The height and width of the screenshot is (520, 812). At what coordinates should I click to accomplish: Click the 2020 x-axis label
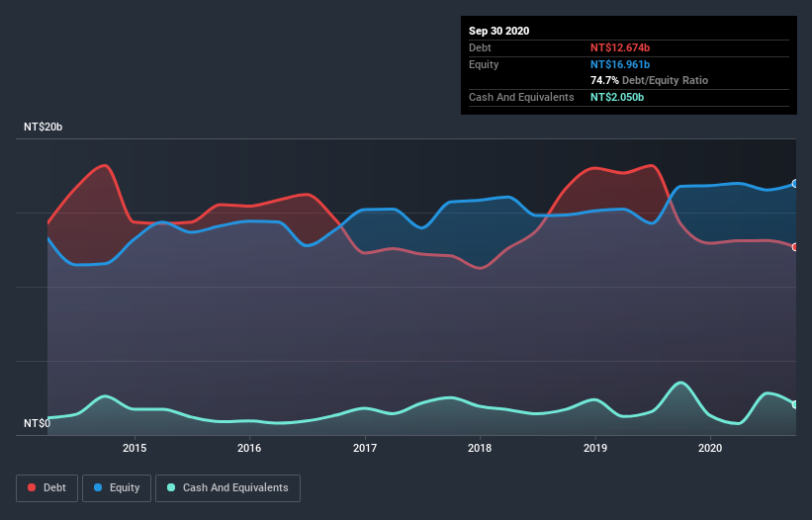tap(710, 448)
